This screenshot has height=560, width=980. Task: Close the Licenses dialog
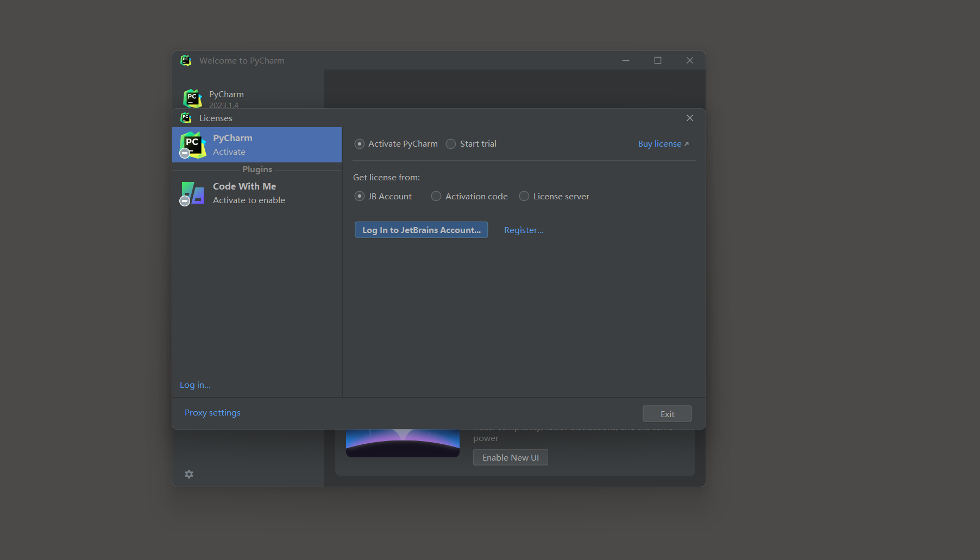(690, 118)
